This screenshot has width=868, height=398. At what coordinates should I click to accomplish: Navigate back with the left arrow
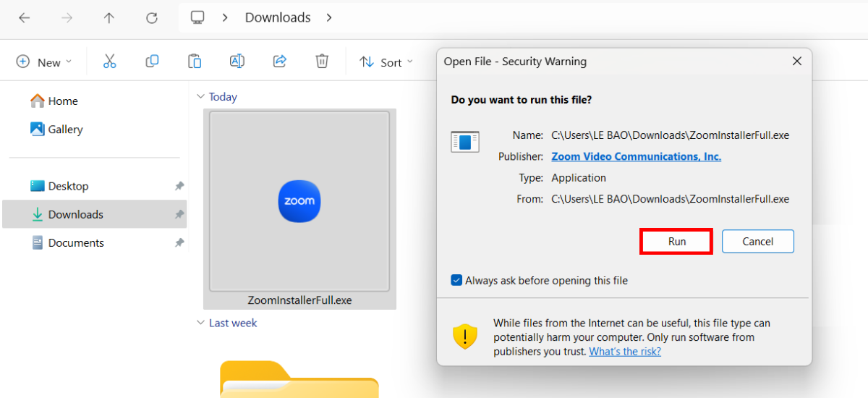25,18
